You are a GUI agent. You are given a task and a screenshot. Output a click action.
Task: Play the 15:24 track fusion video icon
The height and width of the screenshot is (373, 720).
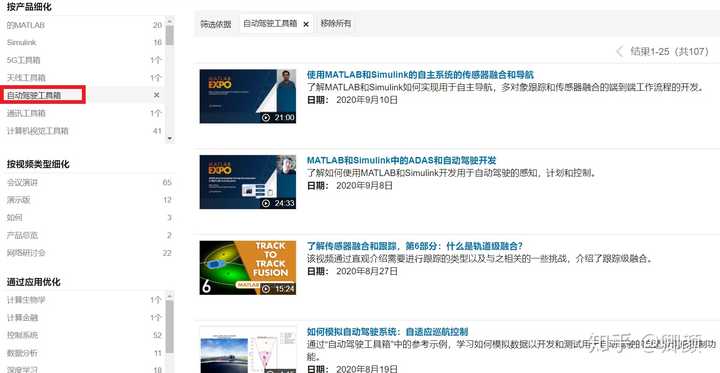[x=266, y=289]
